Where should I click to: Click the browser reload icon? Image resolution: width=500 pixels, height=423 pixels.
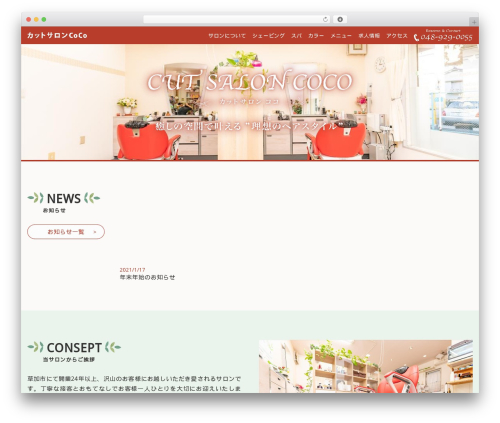pos(325,19)
